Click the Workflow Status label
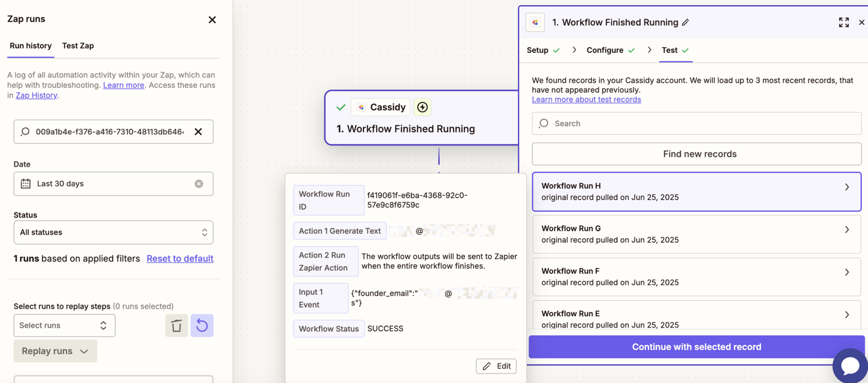The width and height of the screenshot is (868, 383). coord(329,329)
